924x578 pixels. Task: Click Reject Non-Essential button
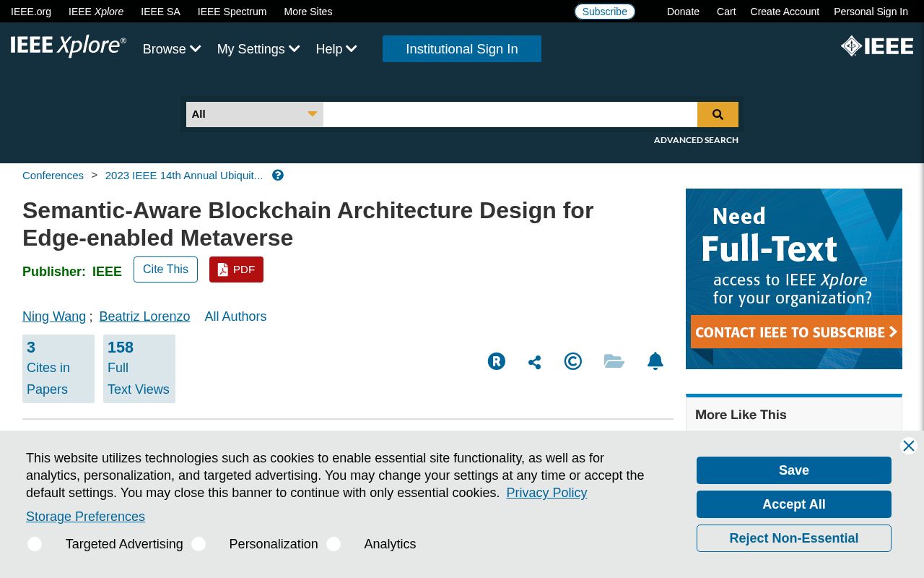794,538
